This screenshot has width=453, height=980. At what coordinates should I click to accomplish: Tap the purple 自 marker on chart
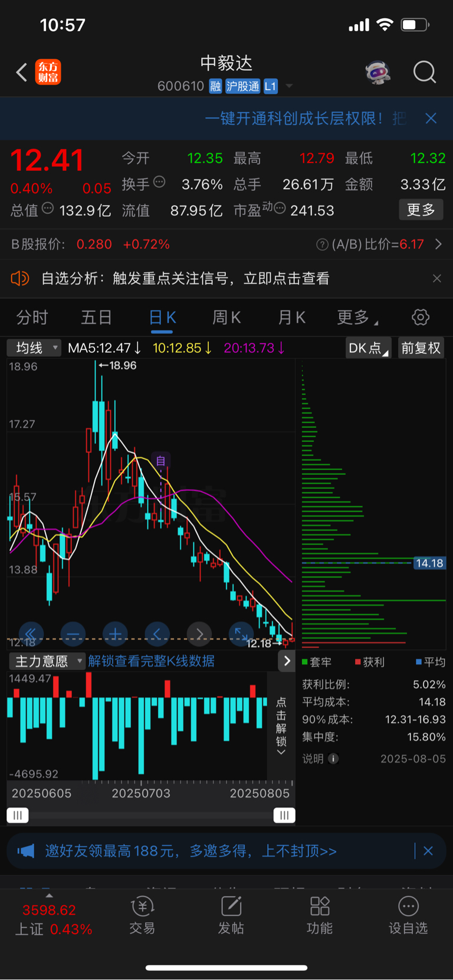(x=160, y=461)
